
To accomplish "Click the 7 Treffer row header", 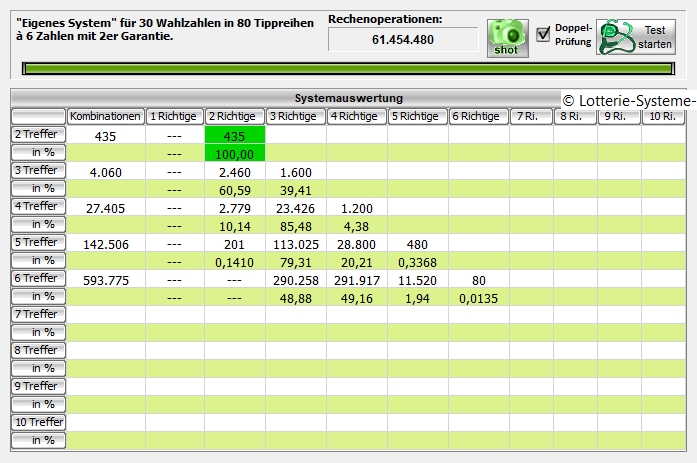I will tap(38, 314).
